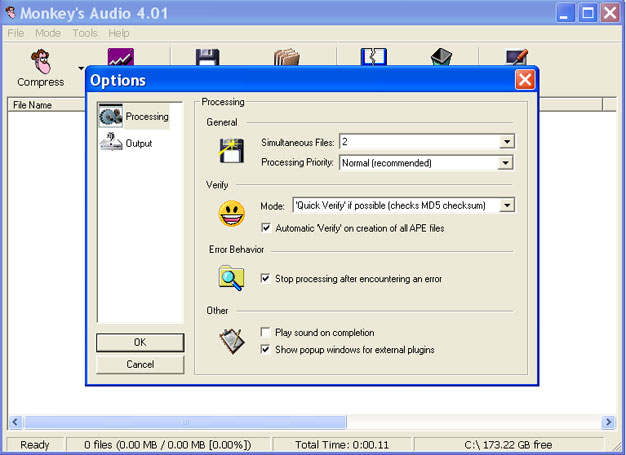This screenshot has height=455, width=626.
Task: Click the horizontal scrollbar thumb
Action: tap(185, 422)
